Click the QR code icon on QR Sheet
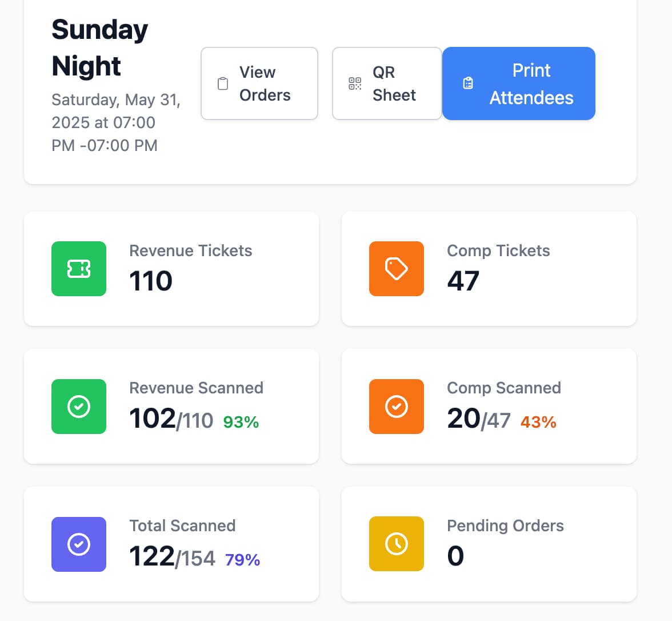 point(354,83)
